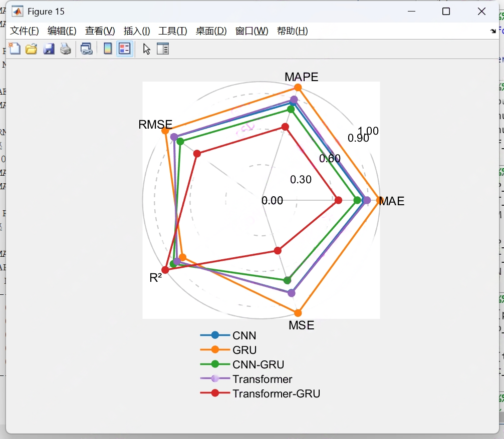Image resolution: width=504 pixels, height=439 pixels.
Task: Click the undock arrow at menu bar right
Action: point(493,31)
